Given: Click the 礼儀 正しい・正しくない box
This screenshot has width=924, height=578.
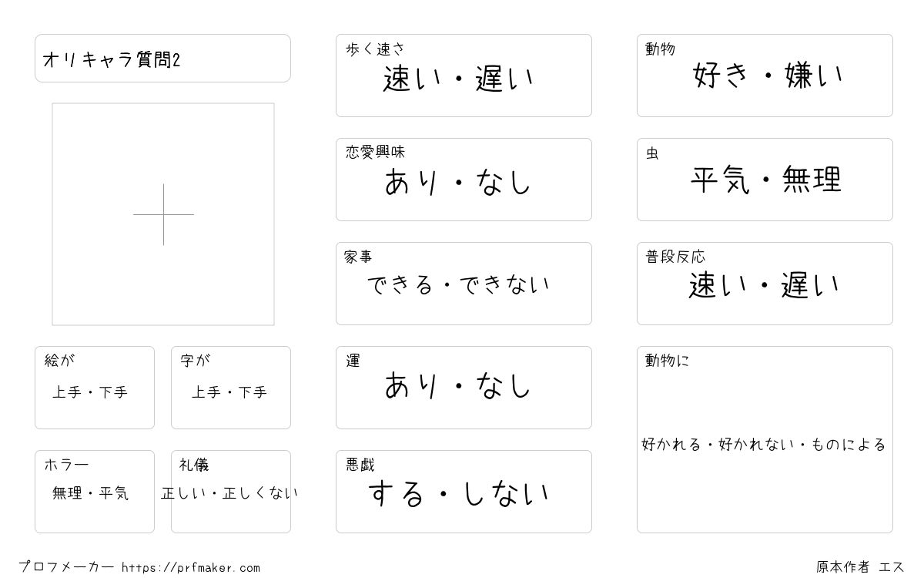Looking at the screenshot, I should coord(231,492).
